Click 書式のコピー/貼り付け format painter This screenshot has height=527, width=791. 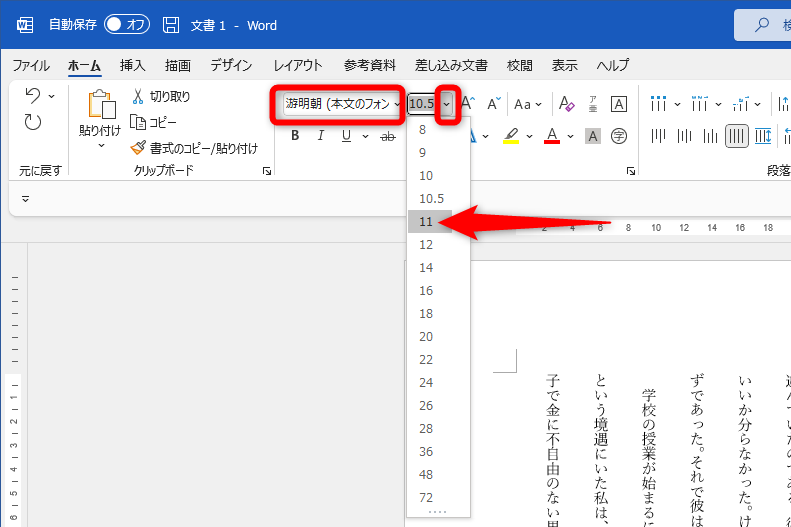[x=194, y=148]
